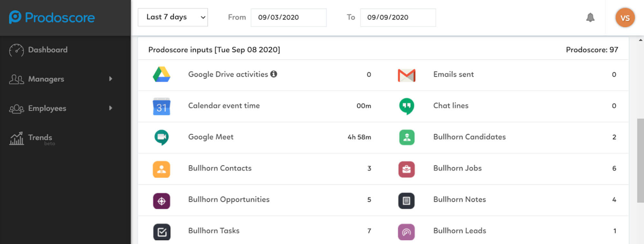Viewport: 644px width, 244px height.
Task: Click the Bullhorn Leads icon
Action: (406, 232)
